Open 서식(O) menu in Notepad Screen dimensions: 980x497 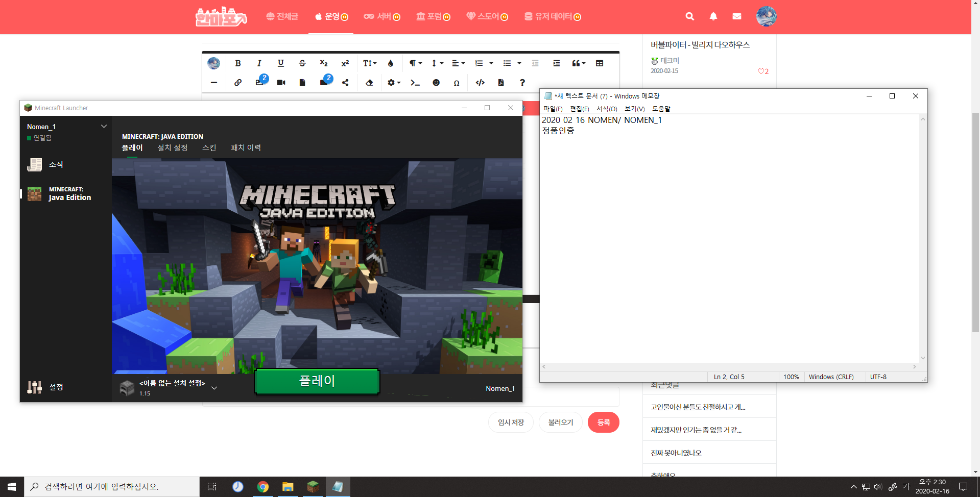[x=607, y=109]
